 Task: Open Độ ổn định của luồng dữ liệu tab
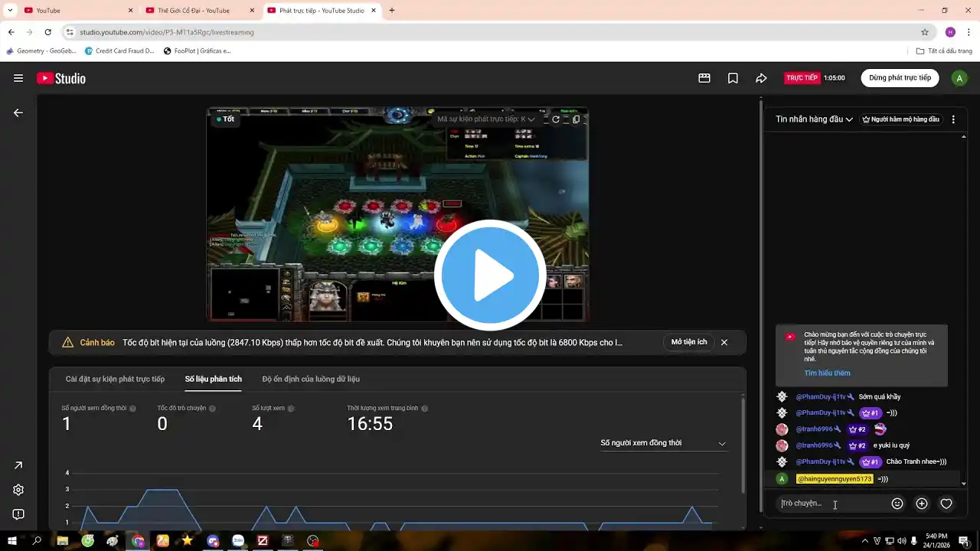(311, 379)
